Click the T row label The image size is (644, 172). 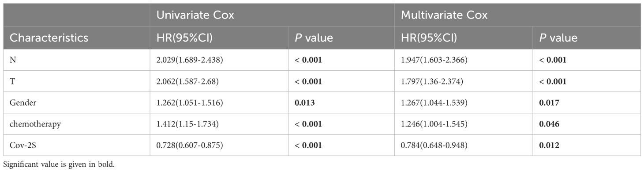(12, 81)
